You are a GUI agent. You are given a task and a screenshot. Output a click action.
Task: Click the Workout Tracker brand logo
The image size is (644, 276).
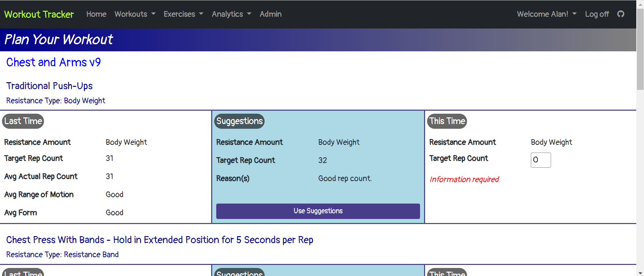(39, 14)
